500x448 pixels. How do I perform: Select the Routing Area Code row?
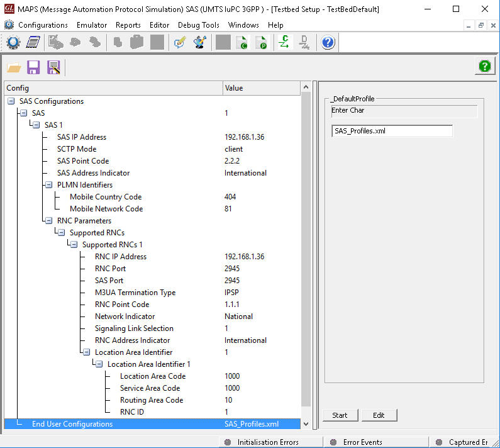[152, 400]
